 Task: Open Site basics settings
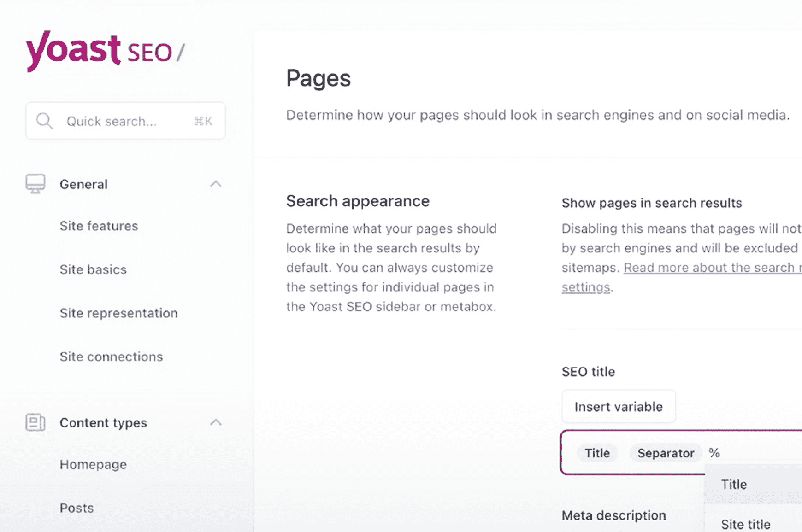(93, 269)
